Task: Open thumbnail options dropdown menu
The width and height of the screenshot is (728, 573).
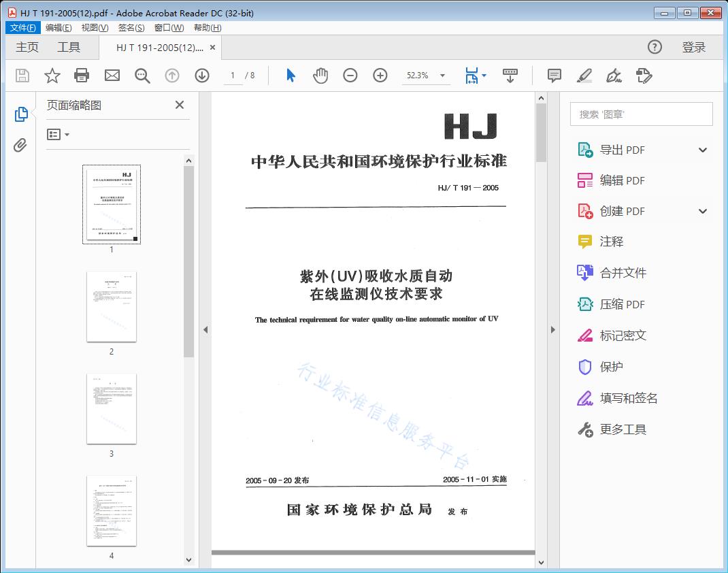Action: point(59,135)
